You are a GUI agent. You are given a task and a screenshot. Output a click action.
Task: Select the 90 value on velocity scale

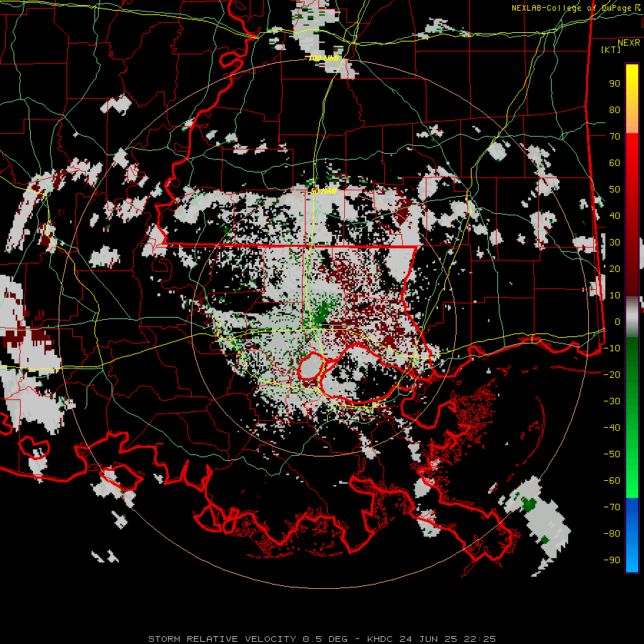tap(615, 84)
